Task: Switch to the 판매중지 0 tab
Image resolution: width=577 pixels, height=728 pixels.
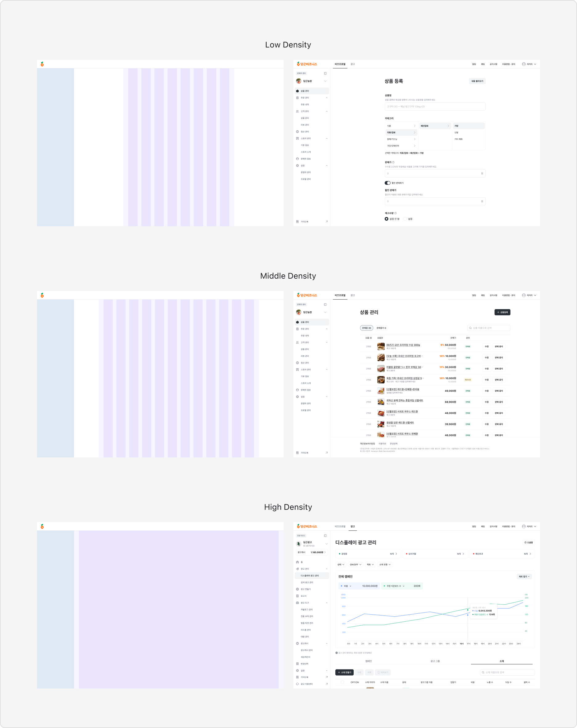Action: pos(381,328)
